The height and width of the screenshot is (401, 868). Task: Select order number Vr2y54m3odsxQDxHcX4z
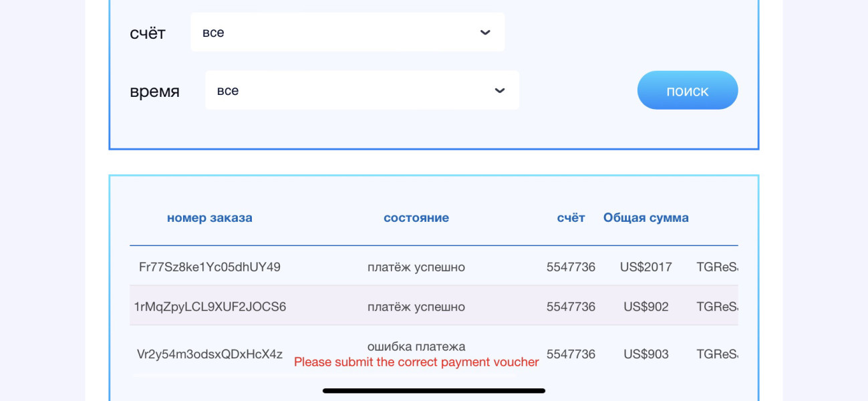210,354
